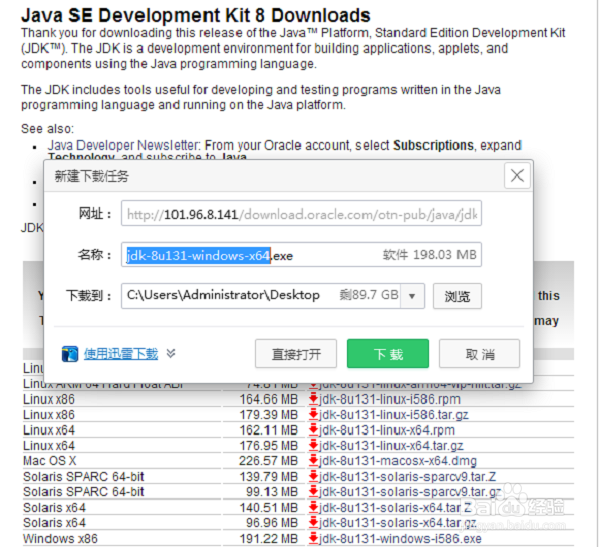Click download arrow icon for solaris-sparcv9.tar.Z
Screen dimensions: 600x547
(x=313, y=476)
